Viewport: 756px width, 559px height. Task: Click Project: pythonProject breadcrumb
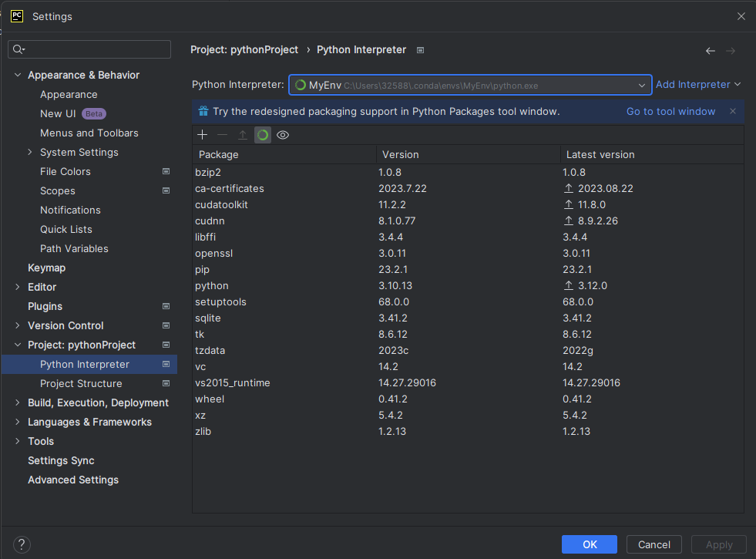point(244,49)
